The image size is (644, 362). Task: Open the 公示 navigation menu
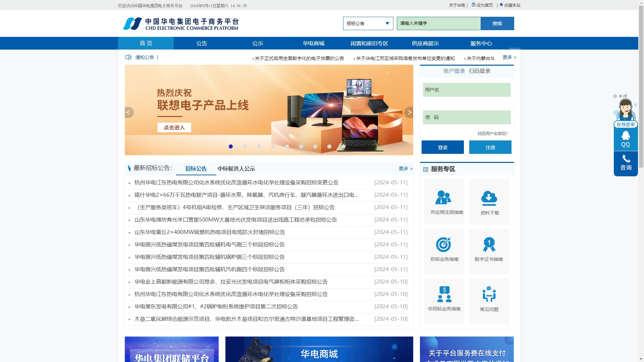[258, 43]
